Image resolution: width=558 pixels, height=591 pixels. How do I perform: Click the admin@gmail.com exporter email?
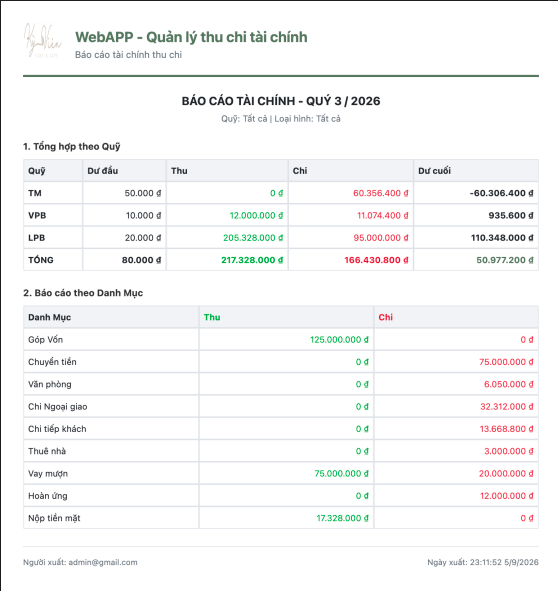(103, 562)
